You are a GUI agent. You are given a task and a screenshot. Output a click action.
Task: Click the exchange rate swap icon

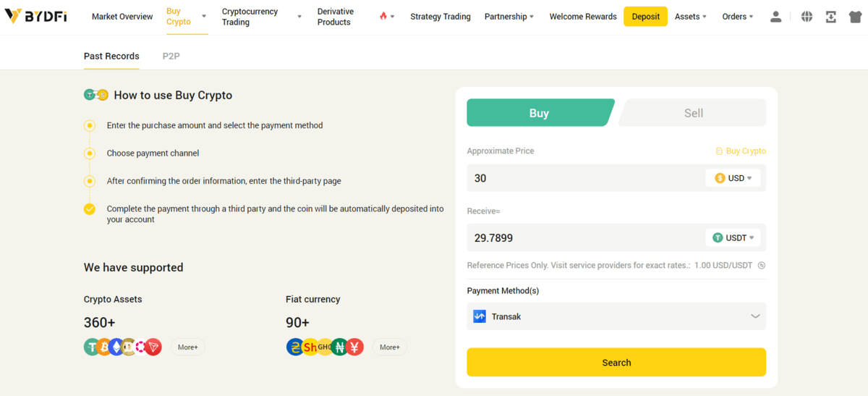[761, 266]
